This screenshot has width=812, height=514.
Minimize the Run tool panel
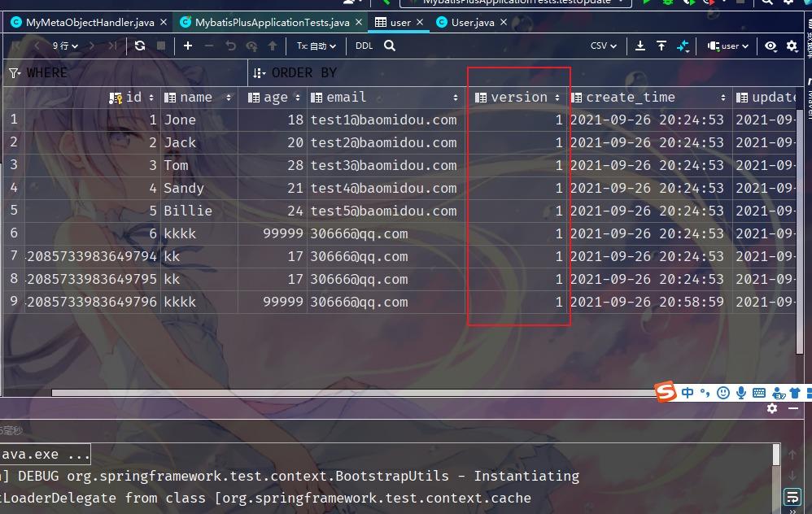click(x=792, y=408)
